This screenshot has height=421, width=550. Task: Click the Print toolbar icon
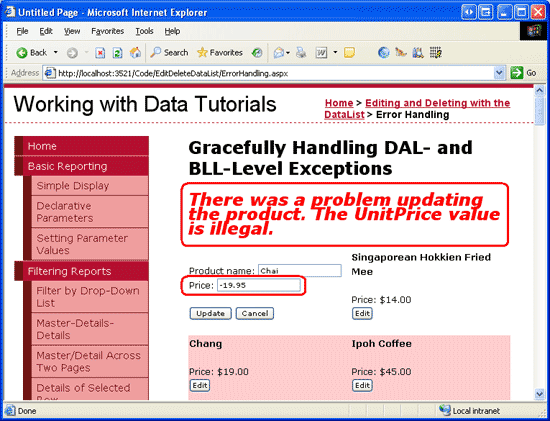(301, 53)
